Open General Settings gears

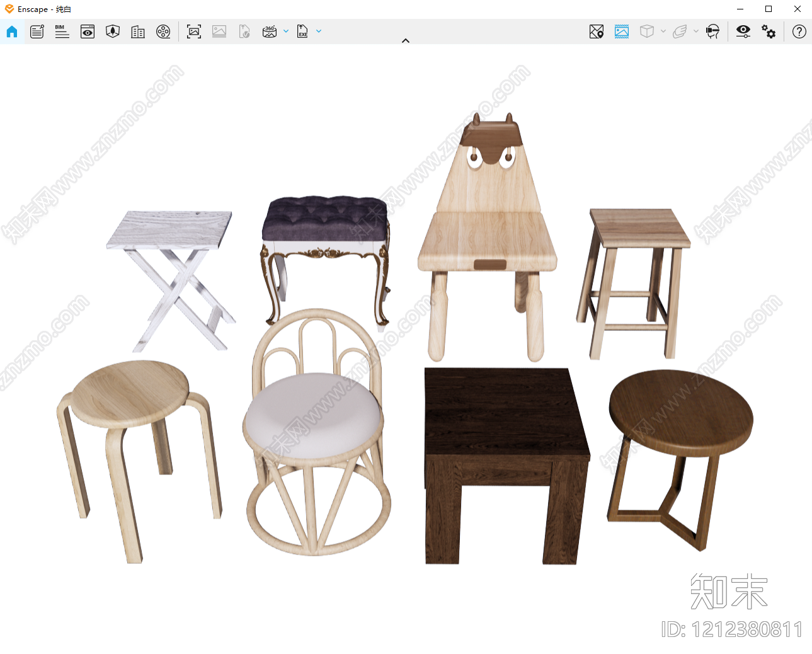(x=769, y=32)
